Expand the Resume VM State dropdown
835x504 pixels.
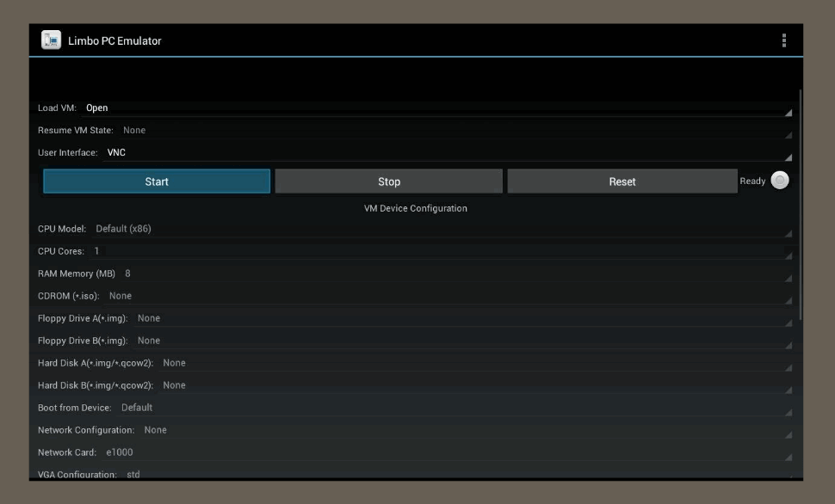[455, 131]
